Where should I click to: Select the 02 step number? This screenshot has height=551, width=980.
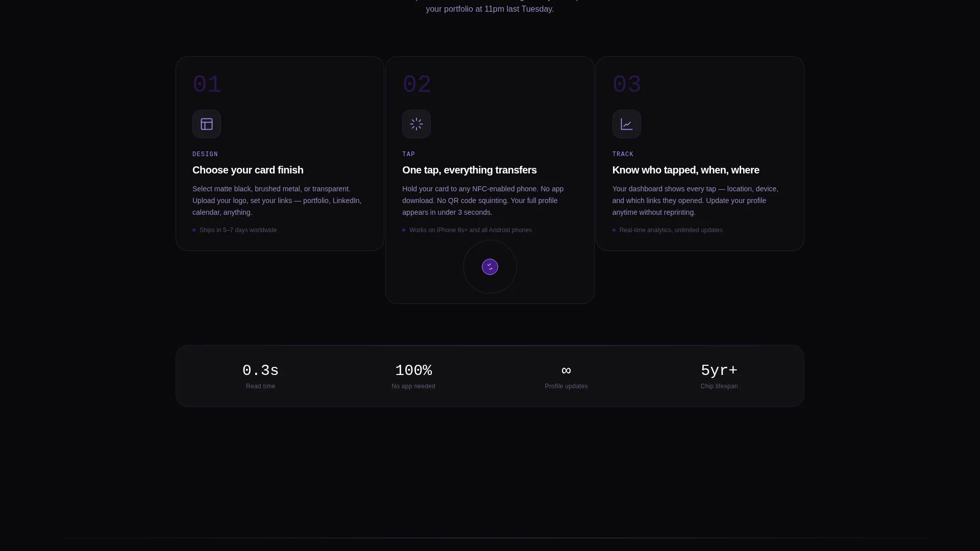pyautogui.click(x=416, y=84)
